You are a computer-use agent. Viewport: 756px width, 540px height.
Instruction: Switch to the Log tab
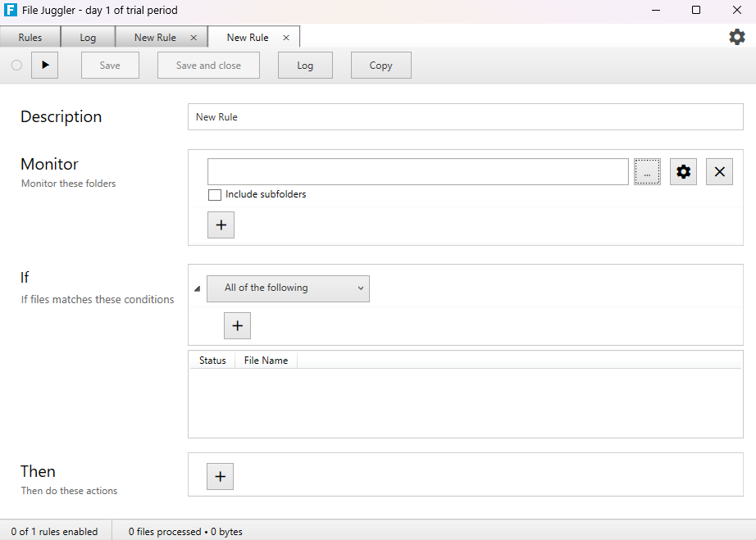88,38
